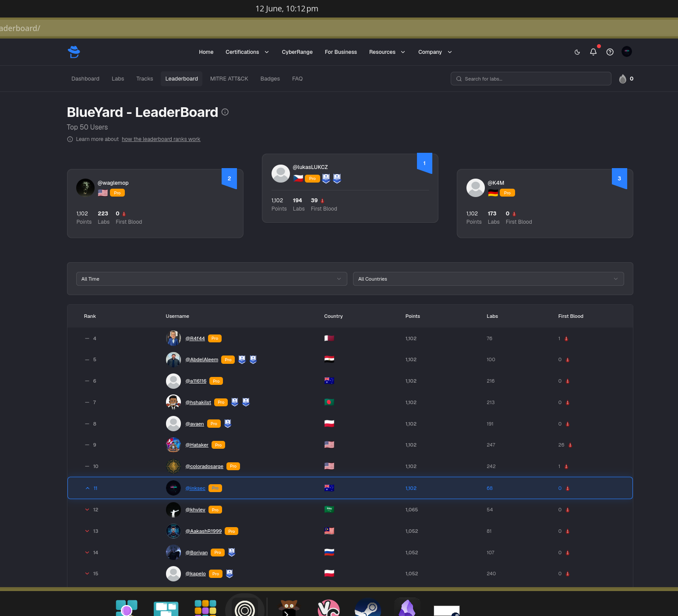Click the First Blood column header
Image resolution: width=678 pixels, height=616 pixels.
point(571,316)
